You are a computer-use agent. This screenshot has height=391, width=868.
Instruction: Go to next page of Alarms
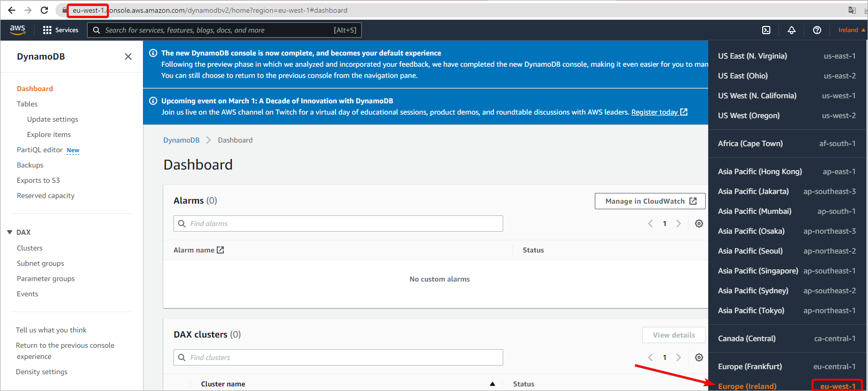pos(678,224)
